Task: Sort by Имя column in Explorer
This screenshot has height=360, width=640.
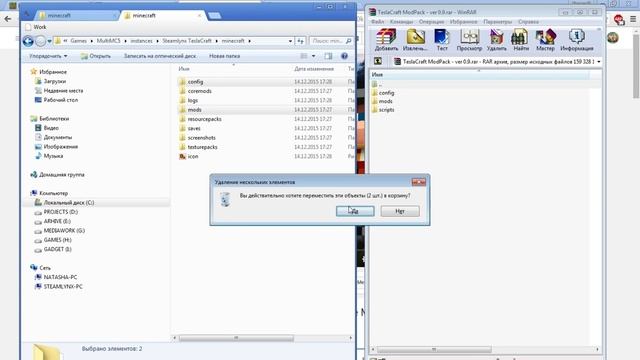Action: [x=184, y=69]
